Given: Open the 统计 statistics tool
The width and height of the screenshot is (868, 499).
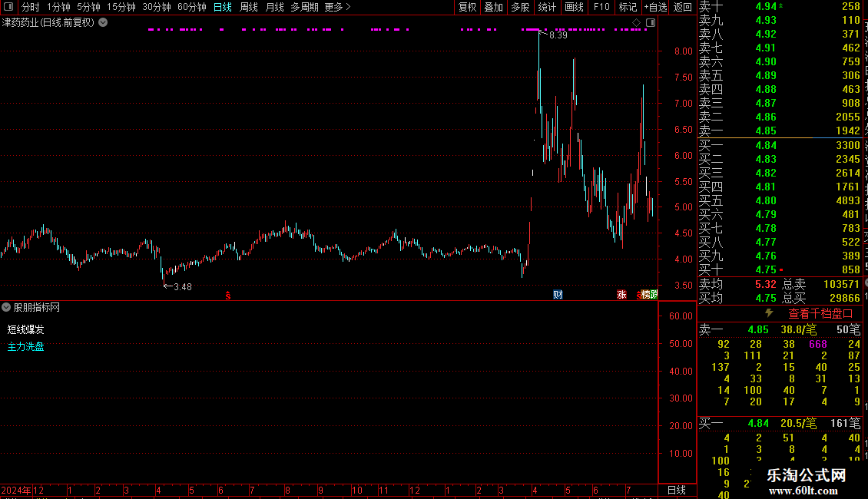Looking at the screenshot, I should pyautogui.click(x=547, y=7).
